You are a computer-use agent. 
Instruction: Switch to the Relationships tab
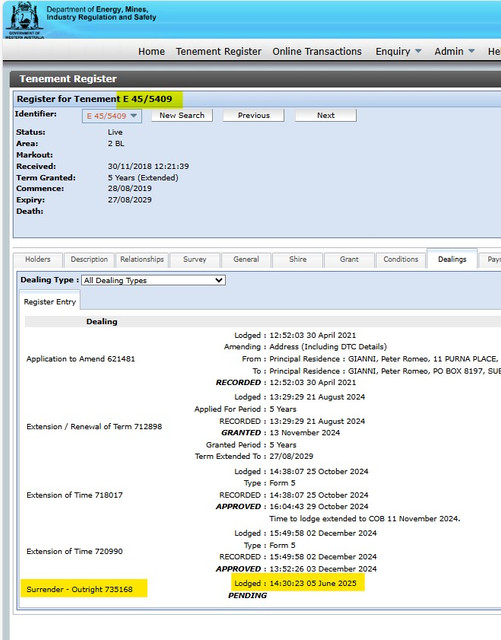pyautogui.click(x=142, y=260)
